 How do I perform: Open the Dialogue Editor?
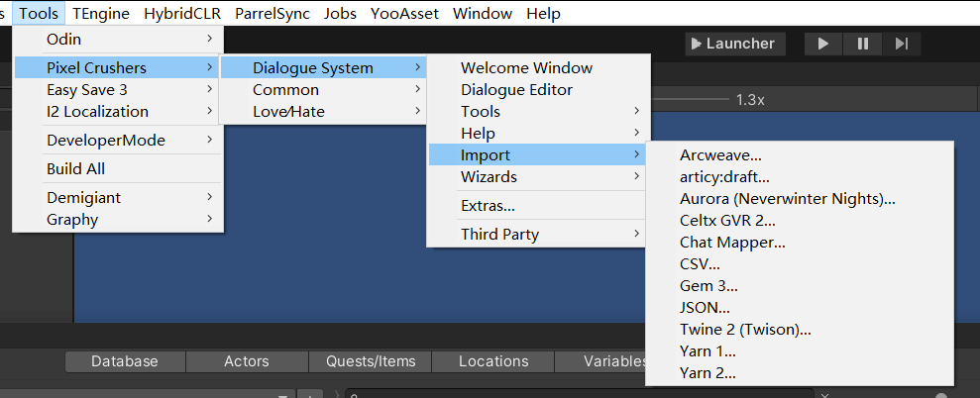click(x=539, y=90)
